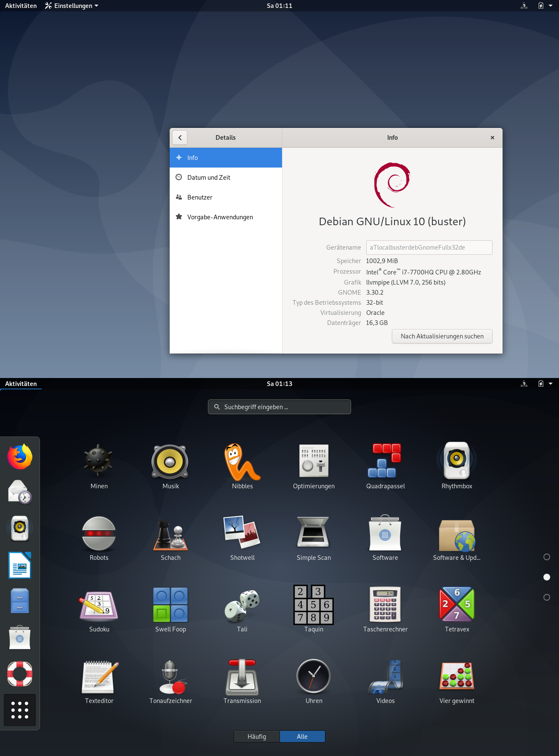This screenshot has height=756, width=559.
Task: Click the Gerätename text field
Action: [429, 248]
